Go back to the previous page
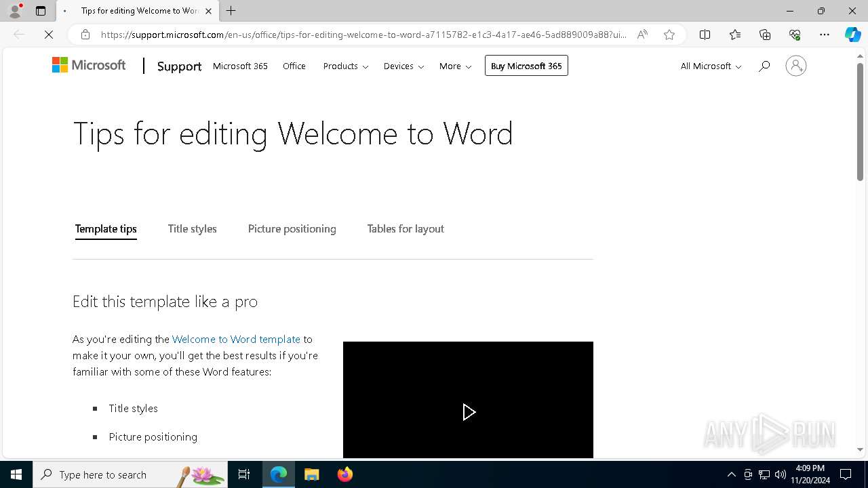Screen dimensions: 868x488 pos(19,35)
